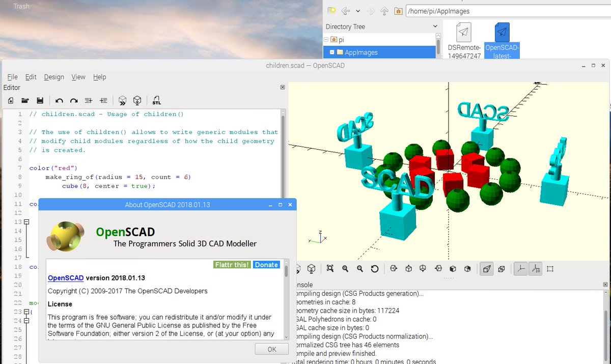Go to home folder in file manager

point(398,11)
